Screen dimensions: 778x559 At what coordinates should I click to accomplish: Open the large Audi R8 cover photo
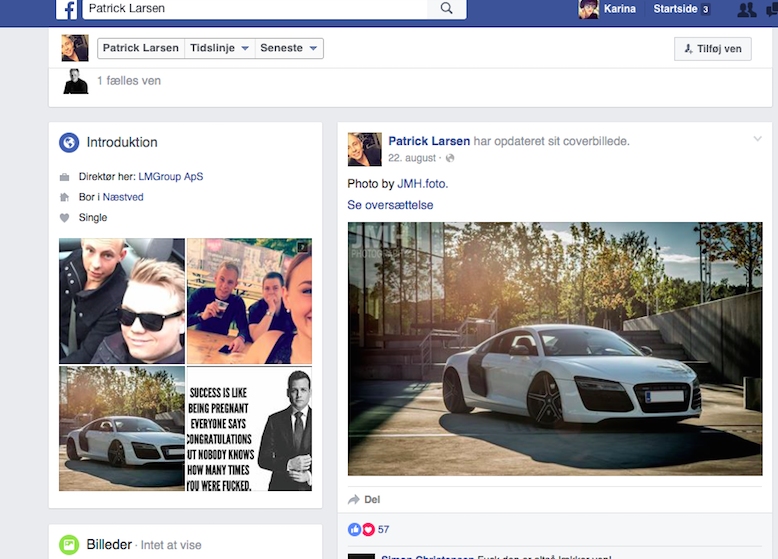pyautogui.click(x=555, y=349)
